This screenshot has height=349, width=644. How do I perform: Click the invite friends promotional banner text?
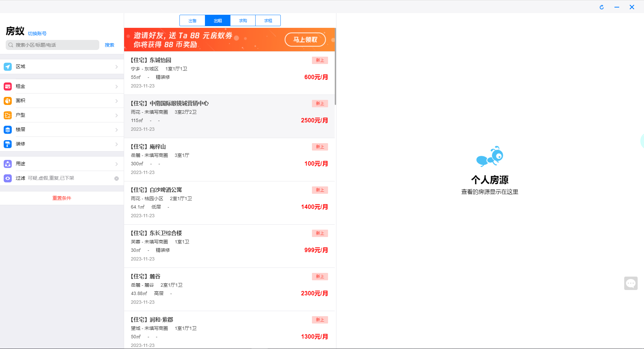pos(183,40)
